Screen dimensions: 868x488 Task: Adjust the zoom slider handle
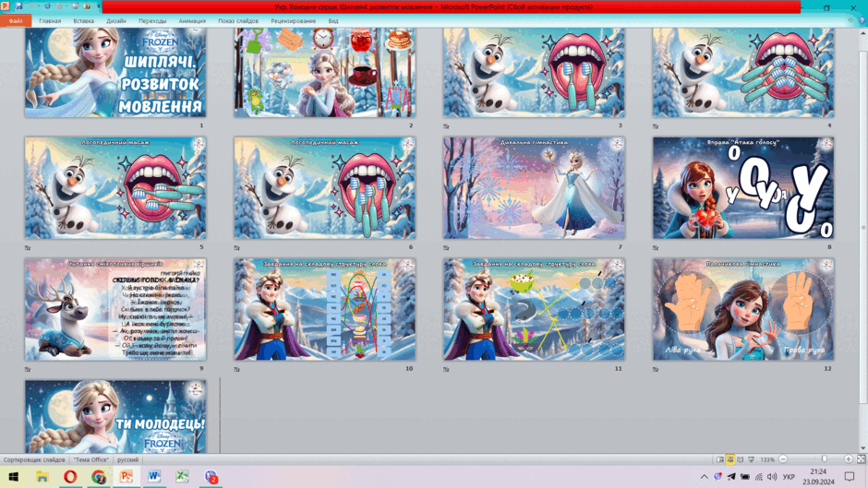point(825,458)
